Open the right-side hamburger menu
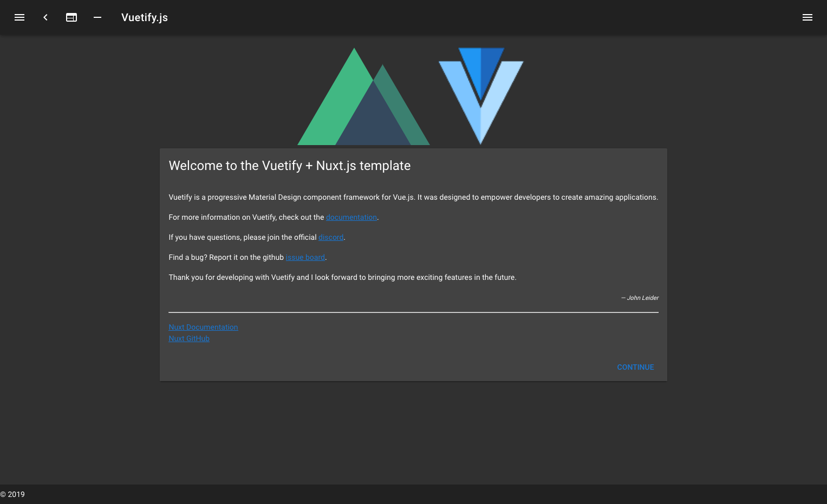Screen dimensions: 827x504 [808, 17]
